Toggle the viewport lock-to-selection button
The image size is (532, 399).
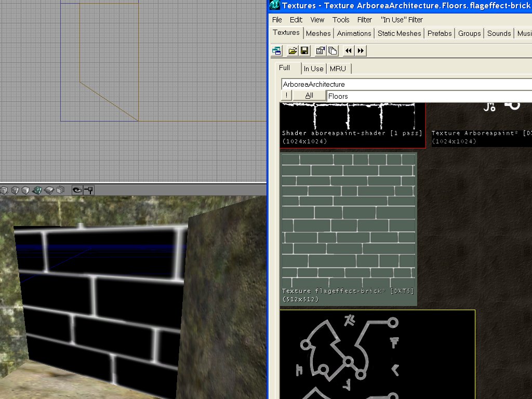click(x=88, y=190)
